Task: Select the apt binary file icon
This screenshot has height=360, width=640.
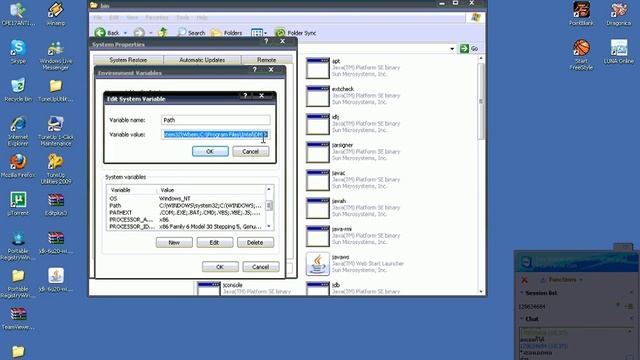Action: coord(318,68)
